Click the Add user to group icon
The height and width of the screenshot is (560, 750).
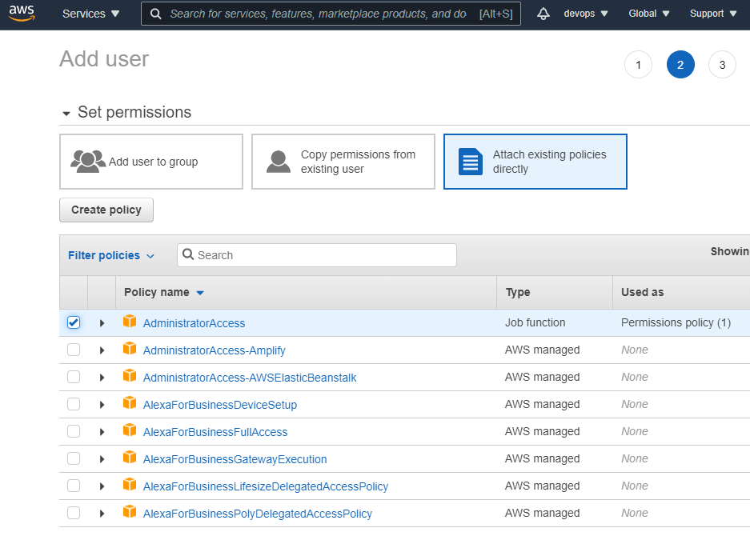(x=87, y=162)
